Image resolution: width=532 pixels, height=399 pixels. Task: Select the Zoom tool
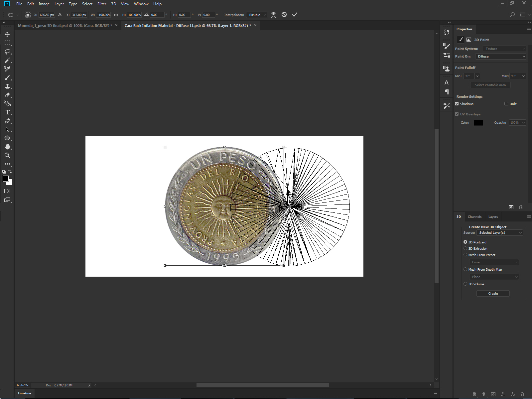[x=7, y=155]
